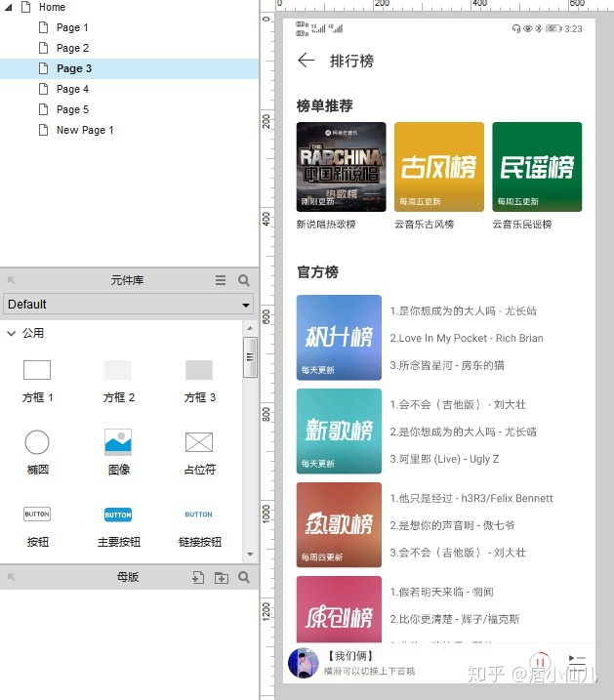Open the 元件库 panel menu icon
614x700 pixels.
[221, 280]
